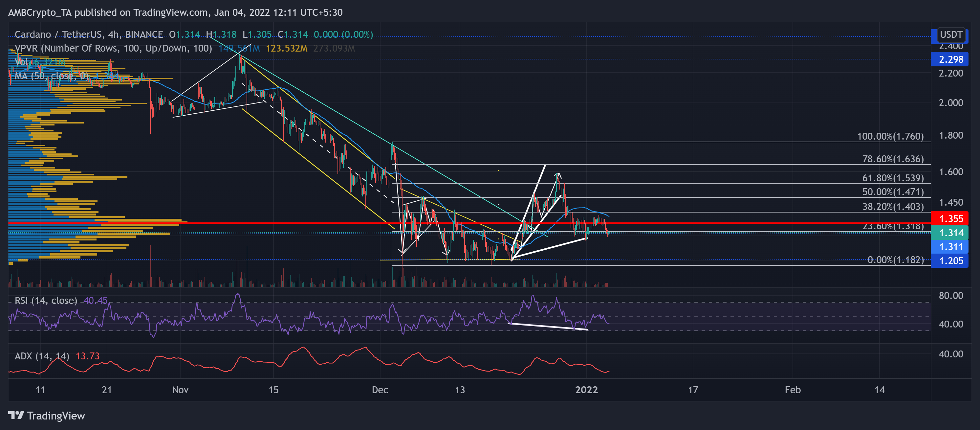980x430 pixels.
Task: Click the 2.000 price axis tick
Action: 951,103
